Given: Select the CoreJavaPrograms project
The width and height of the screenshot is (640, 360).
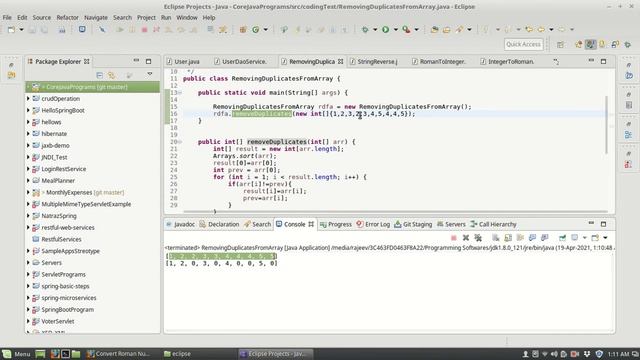Looking at the screenshot, I should tap(93, 87).
